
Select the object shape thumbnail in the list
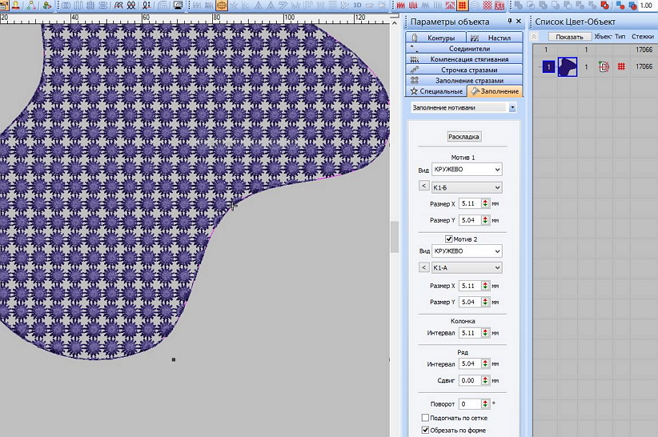pos(567,67)
